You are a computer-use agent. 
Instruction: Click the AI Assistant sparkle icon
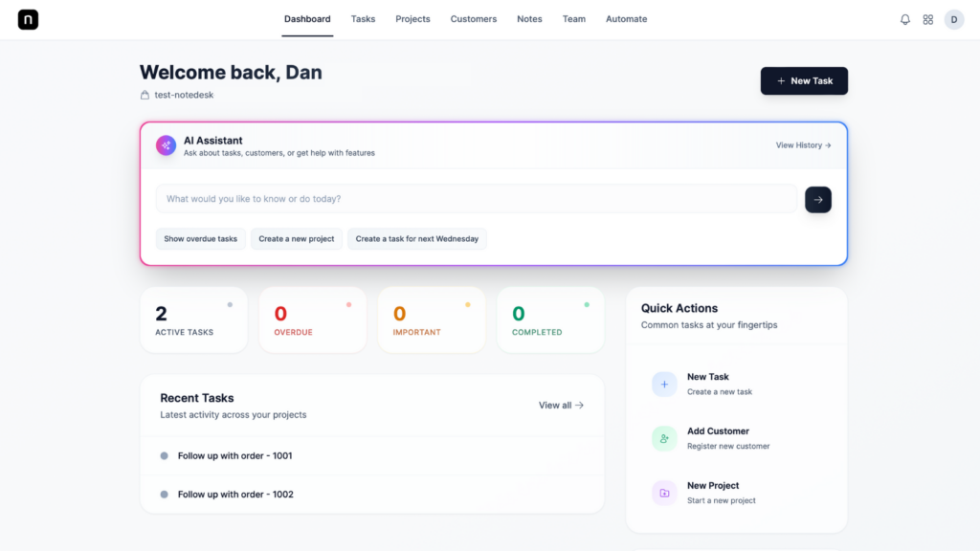(167, 145)
